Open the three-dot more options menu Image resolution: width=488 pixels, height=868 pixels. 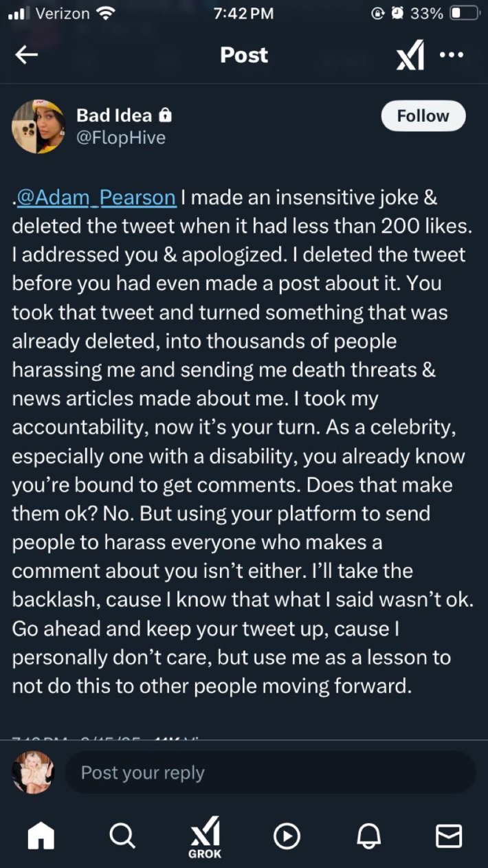(x=452, y=55)
